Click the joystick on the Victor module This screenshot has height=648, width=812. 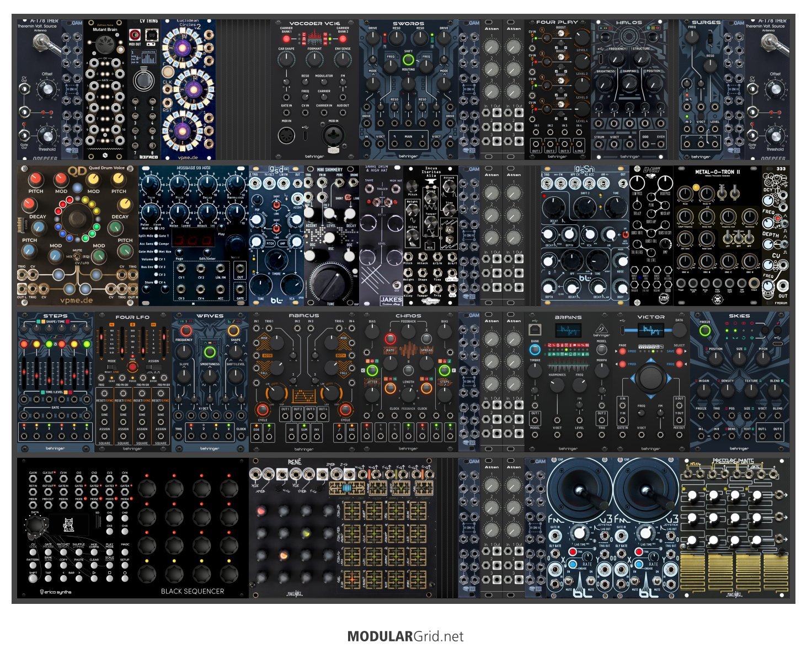point(651,378)
